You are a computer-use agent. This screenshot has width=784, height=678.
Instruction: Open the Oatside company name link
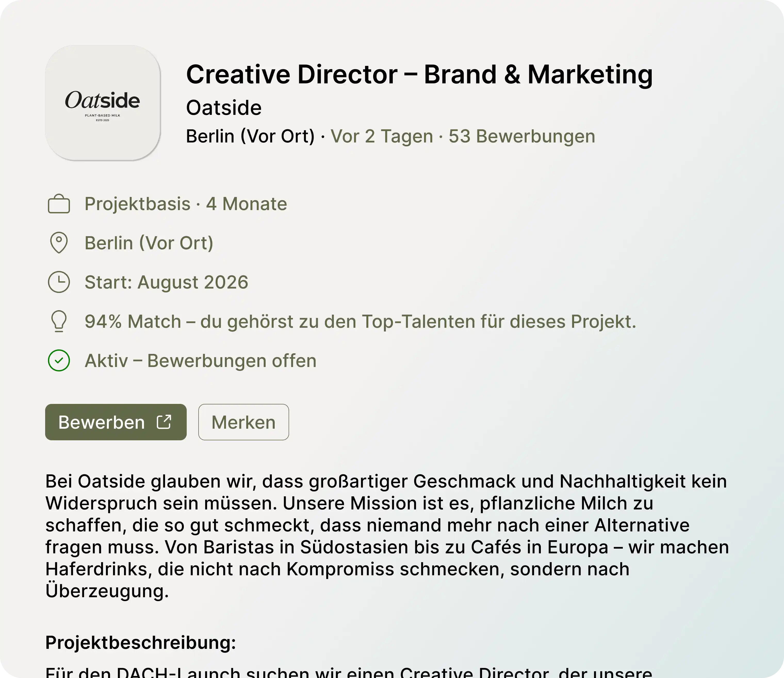224,108
